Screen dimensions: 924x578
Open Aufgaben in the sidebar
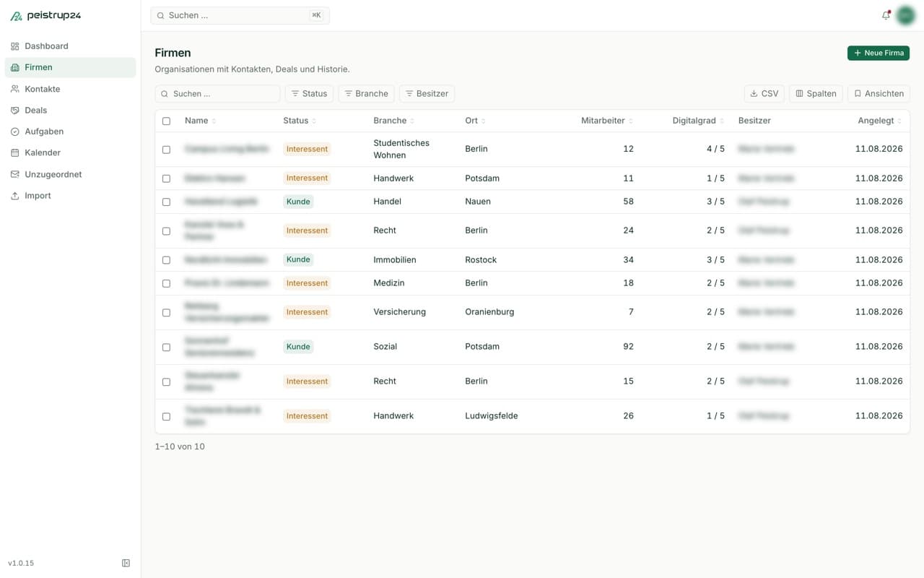pyautogui.click(x=70, y=131)
